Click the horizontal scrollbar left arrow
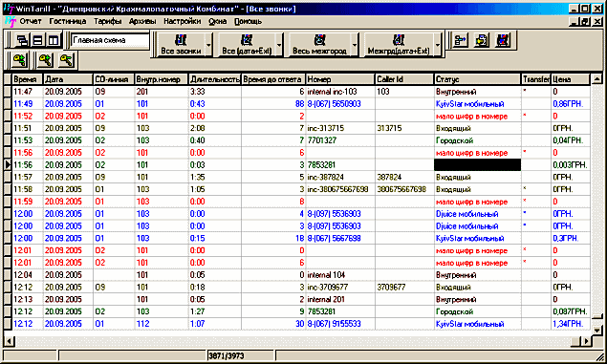Viewport: 607px width, 364px height. point(9,341)
